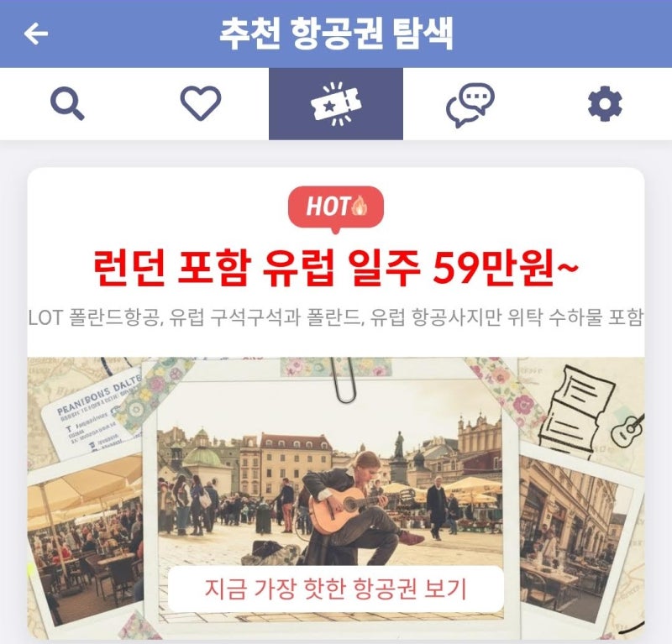Click the LOT 폴란드항공 description text
This screenshot has width=672, height=644.
click(x=335, y=317)
